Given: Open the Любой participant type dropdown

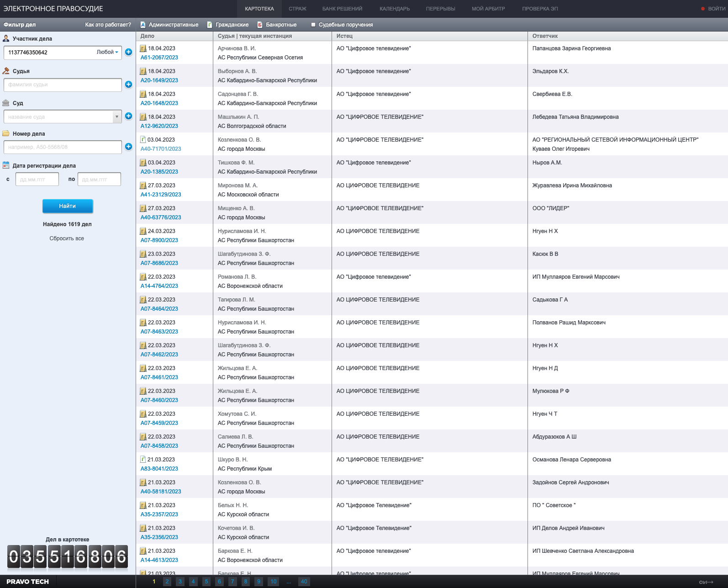Looking at the screenshot, I should coord(108,52).
